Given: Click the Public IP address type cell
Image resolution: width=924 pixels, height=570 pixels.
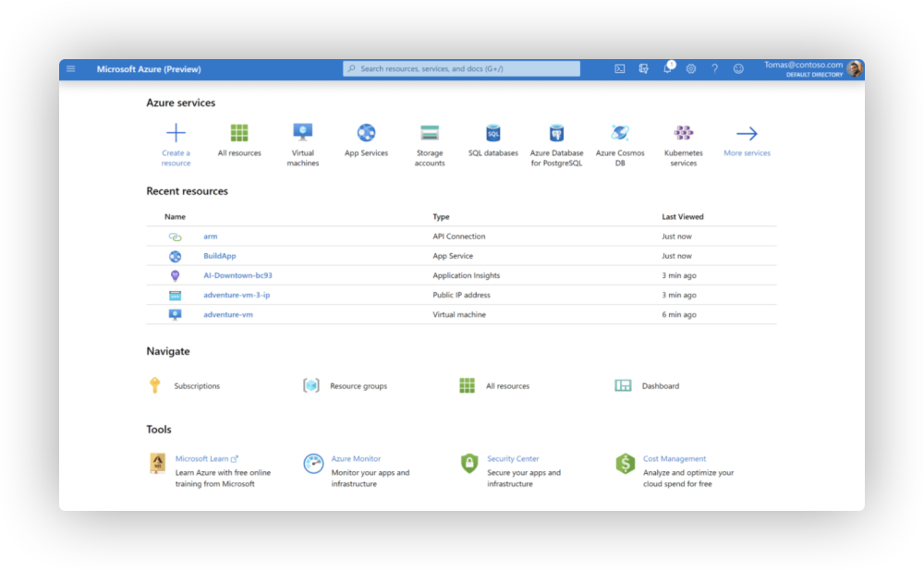Looking at the screenshot, I should click(461, 295).
